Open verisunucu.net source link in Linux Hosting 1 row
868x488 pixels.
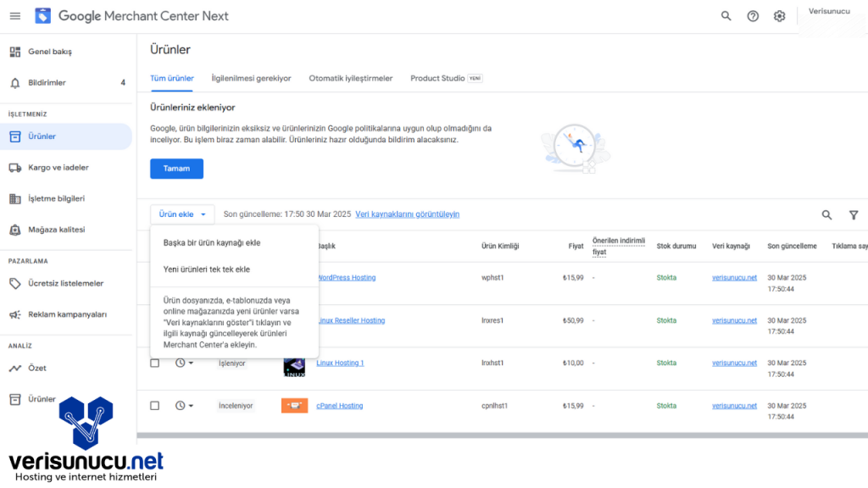pyautogui.click(x=734, y=363)
